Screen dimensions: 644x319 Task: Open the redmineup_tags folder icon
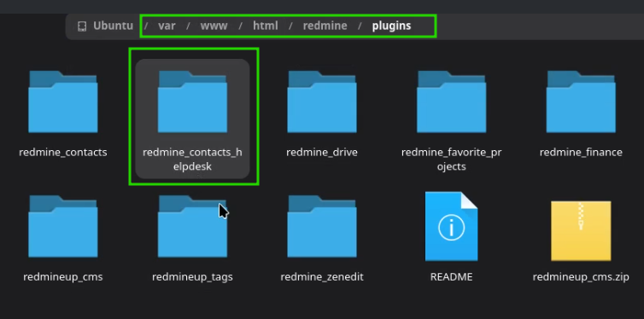tap(192, 226)
